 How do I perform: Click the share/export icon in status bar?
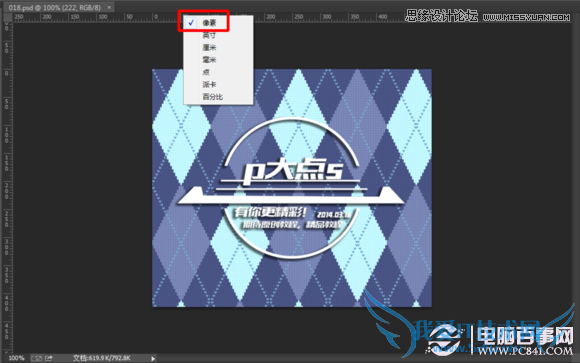(49, 358)
